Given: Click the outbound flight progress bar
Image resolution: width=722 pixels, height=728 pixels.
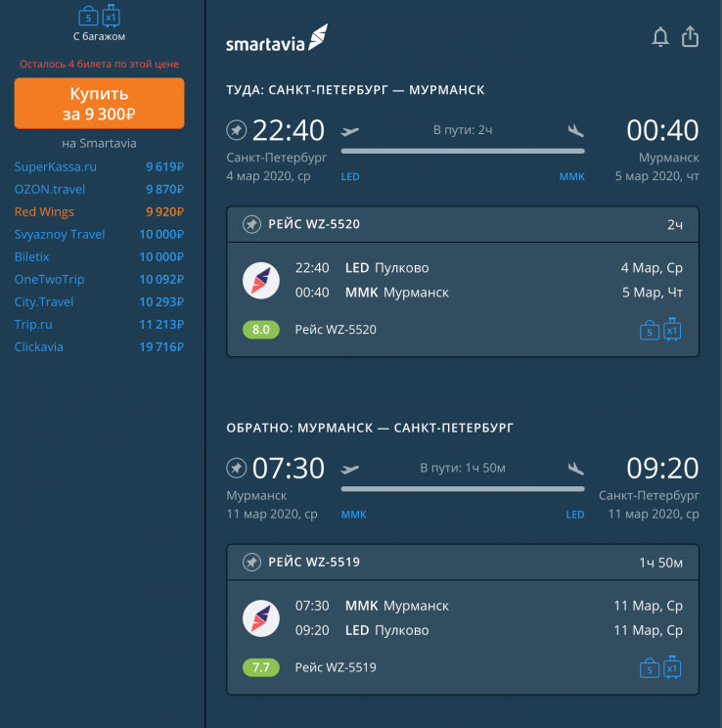Looking at the screenshot, I should [x=463, y=151].
